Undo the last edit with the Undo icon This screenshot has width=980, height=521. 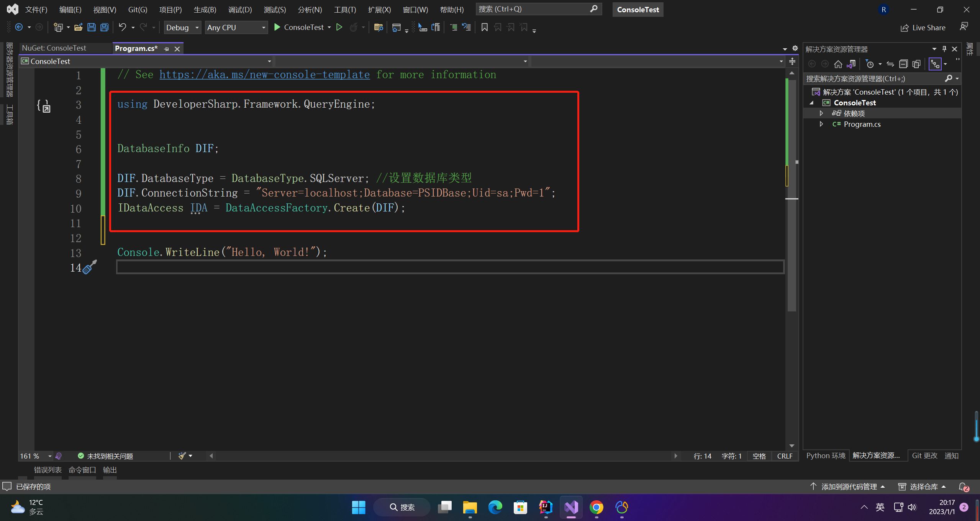point(122,27)
